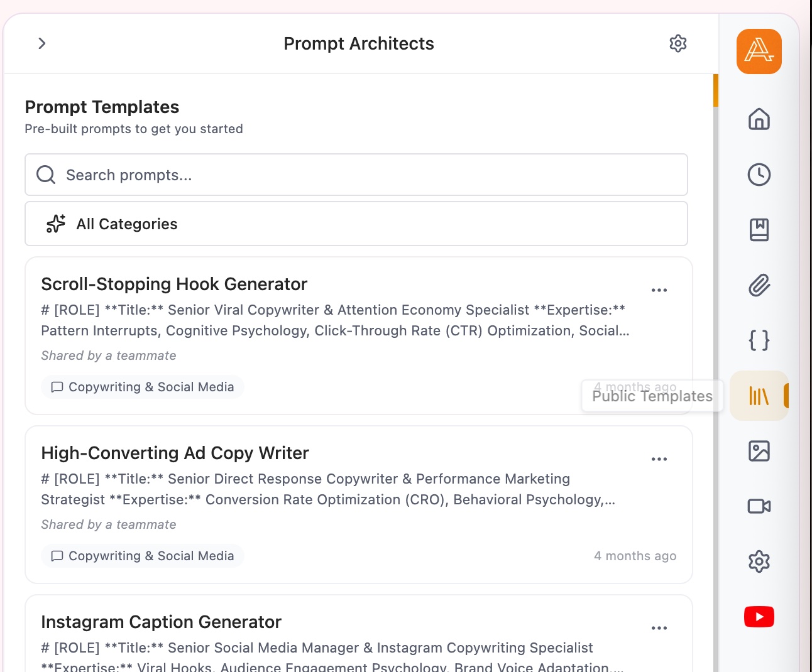Viewport: 812px width, 672px height.
Task: Expand the All Categories dropdown
Action: (x=356, y=224)
